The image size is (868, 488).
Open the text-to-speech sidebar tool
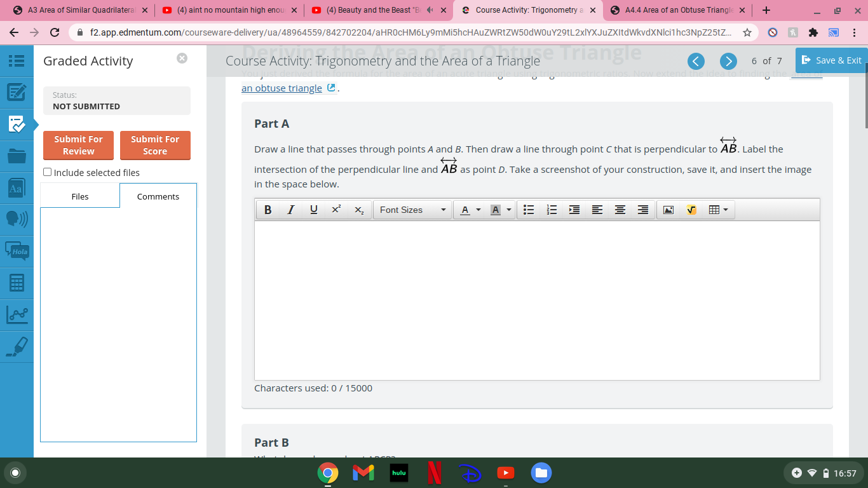tap(17, 219)
